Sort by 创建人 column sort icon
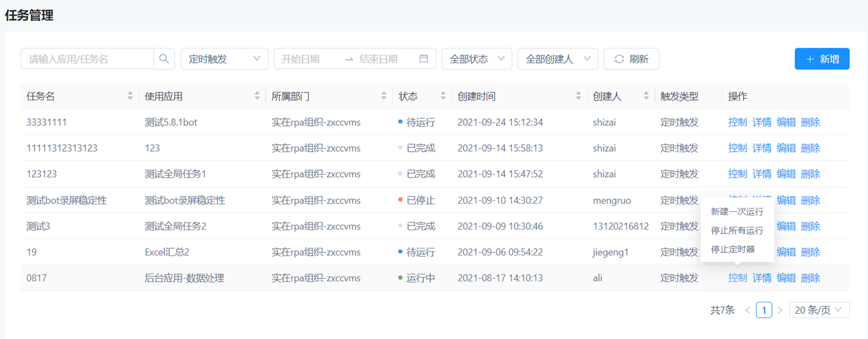This screenshot has width=868, height=339. [646, 96]
